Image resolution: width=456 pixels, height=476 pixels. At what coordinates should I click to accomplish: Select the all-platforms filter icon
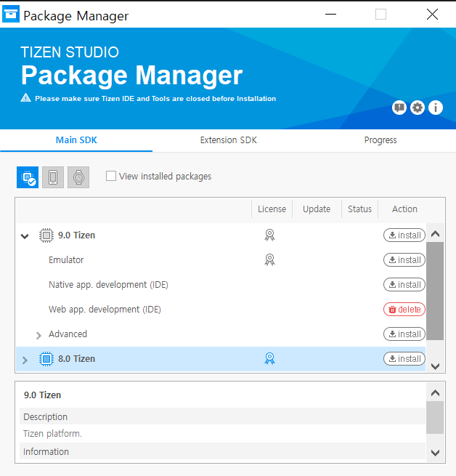tap(28, 177)
